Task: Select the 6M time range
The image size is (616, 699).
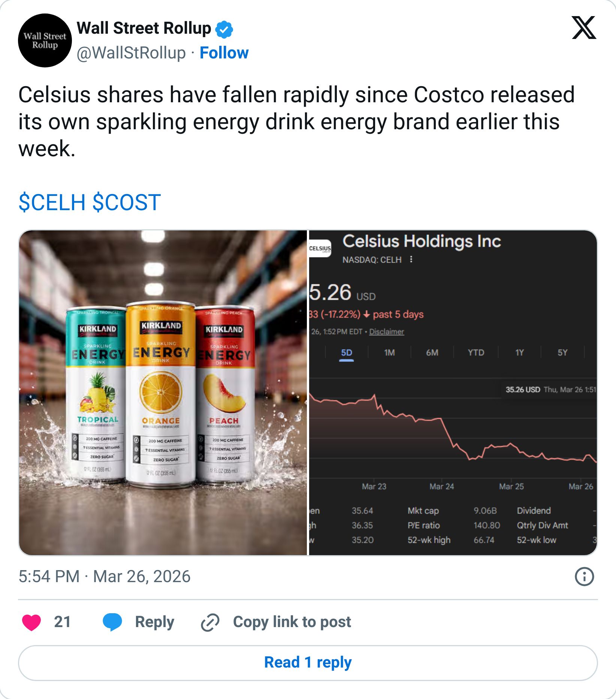Action: tap(432, 352)
